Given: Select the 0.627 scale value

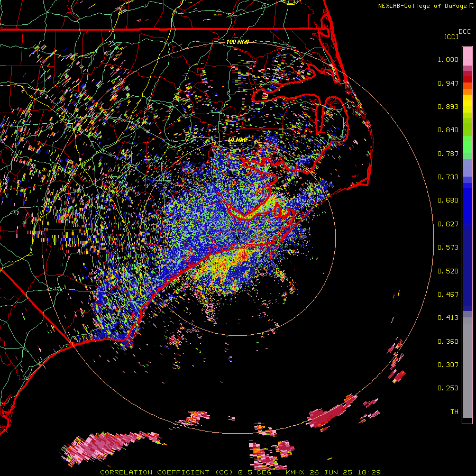Looking at the screenshot, I should coord(448,224).
